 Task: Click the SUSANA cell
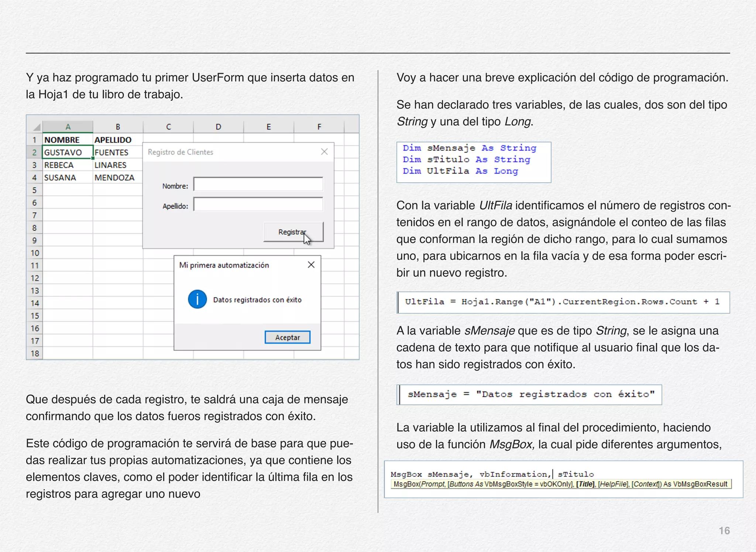pyautogui.click(x=68, y=177)
